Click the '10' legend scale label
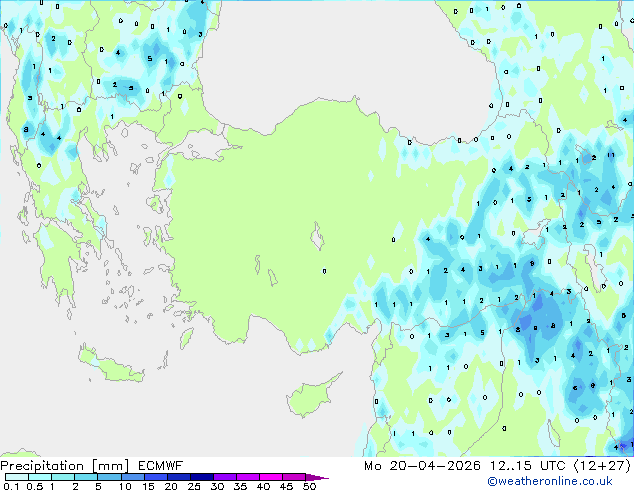Image resolution: width=634 pixels, height=490 pixels. tap(125, 486)
